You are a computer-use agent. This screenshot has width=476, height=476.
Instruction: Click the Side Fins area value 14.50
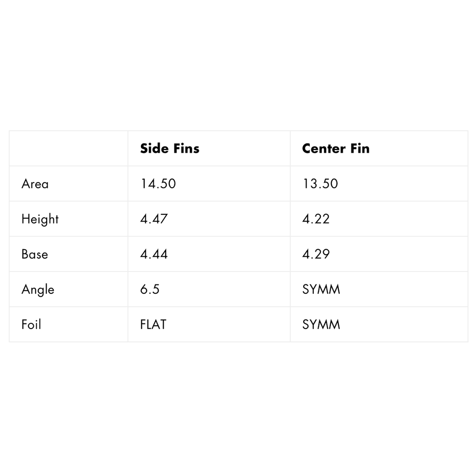point(158,184)
